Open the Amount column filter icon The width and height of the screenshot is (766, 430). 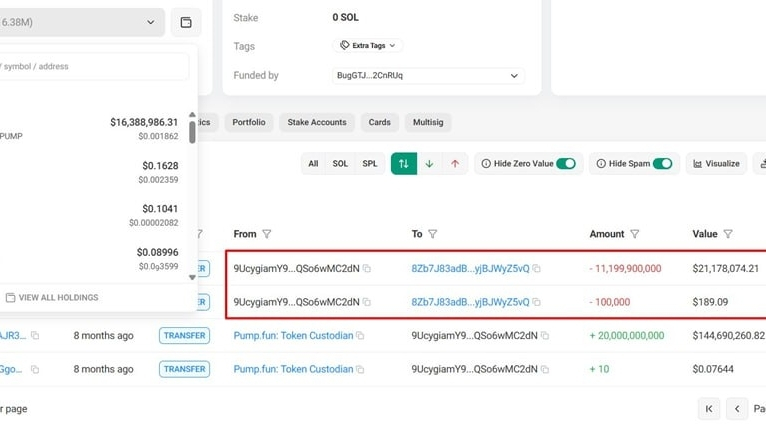[634, 234]
